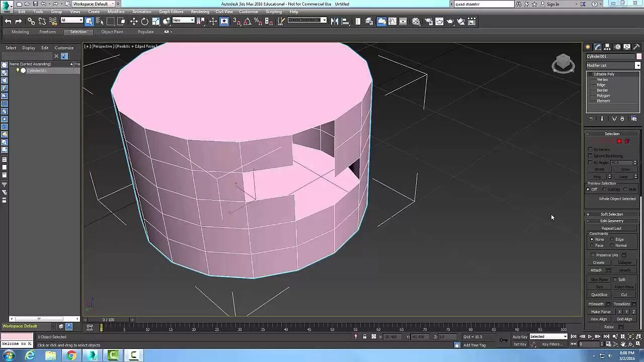Collapse the Editable Poly stack entry
Viewport: 644px width, 362px height.
(590, 74)
